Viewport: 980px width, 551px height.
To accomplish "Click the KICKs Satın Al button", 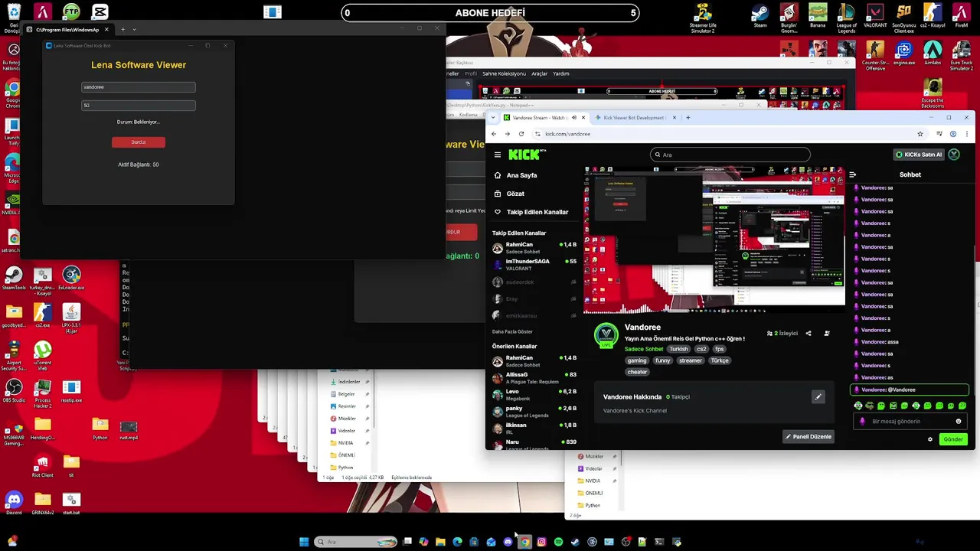I will [x=919, y=155].
